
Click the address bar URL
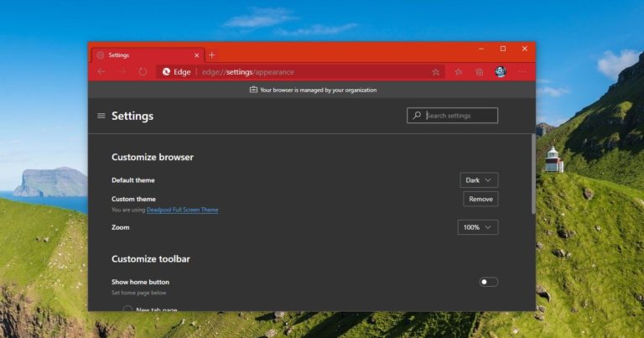248,72
